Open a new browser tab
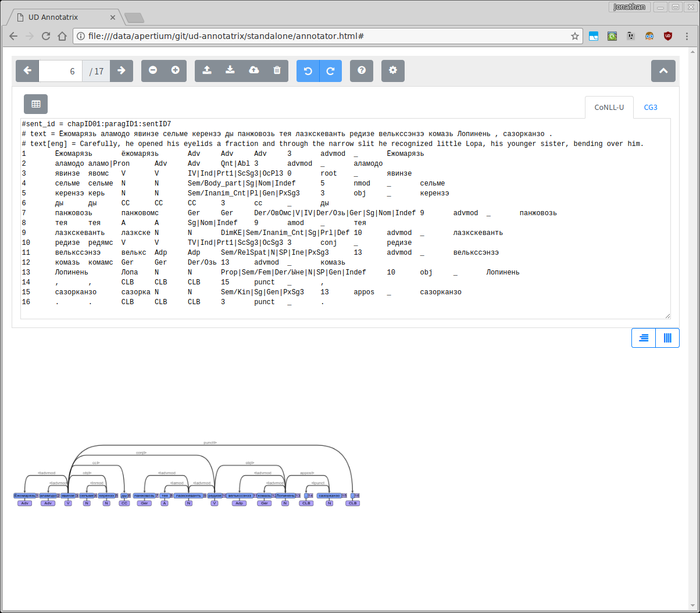 134,18
